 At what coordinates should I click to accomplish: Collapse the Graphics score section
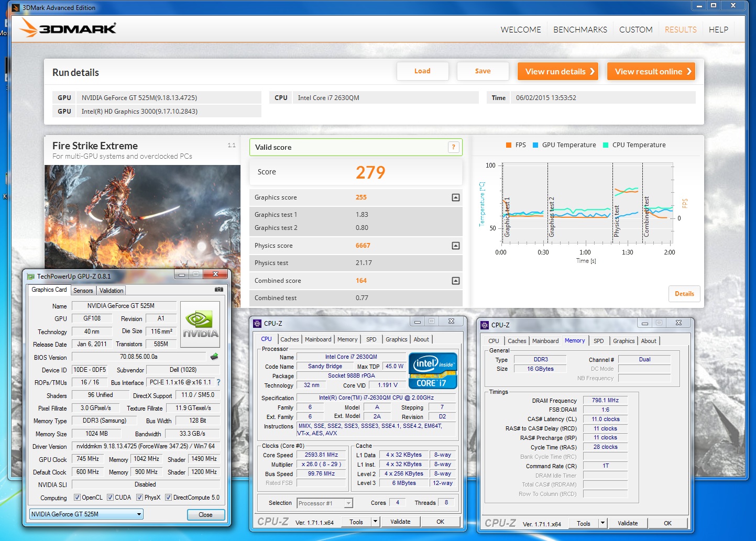456,197
